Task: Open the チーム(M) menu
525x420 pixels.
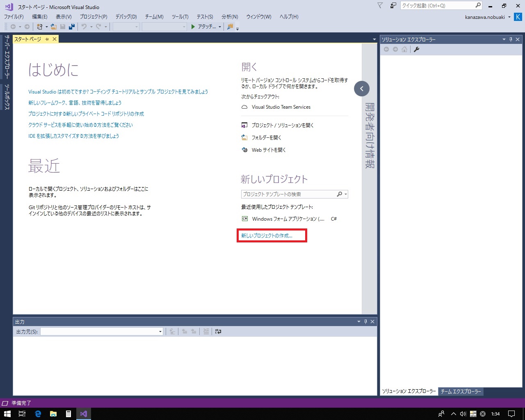Action: pos(154,17)
